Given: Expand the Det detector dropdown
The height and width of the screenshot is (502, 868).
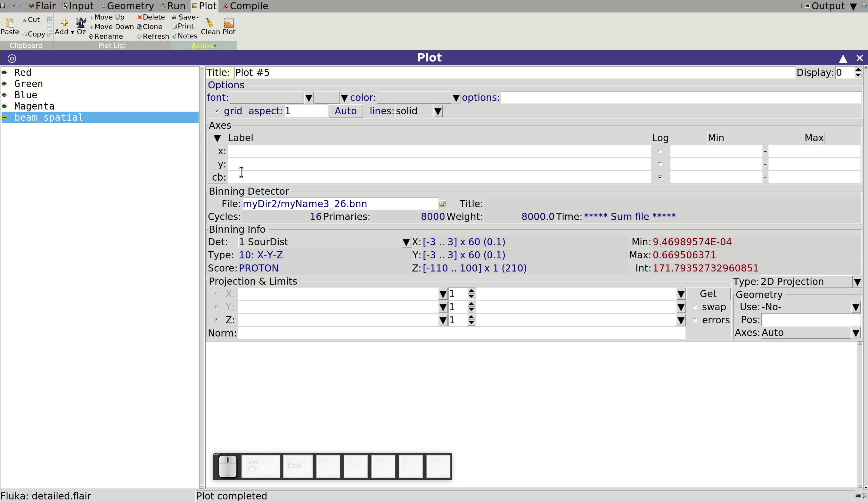Looking at the screenshot, I should coord(406,242).
